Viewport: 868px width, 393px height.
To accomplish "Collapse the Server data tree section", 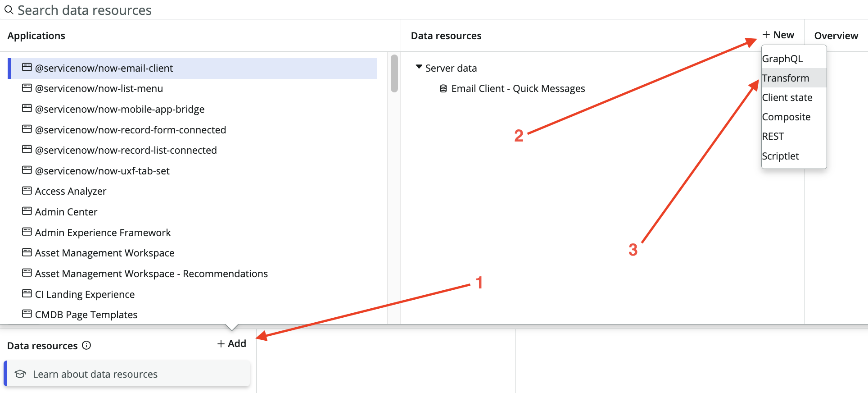I will (419, 67).
